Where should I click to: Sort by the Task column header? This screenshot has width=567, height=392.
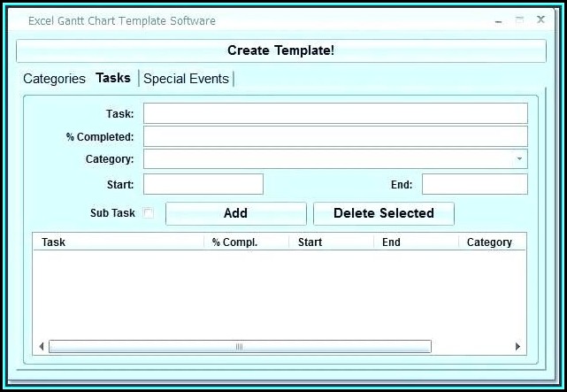119,242
